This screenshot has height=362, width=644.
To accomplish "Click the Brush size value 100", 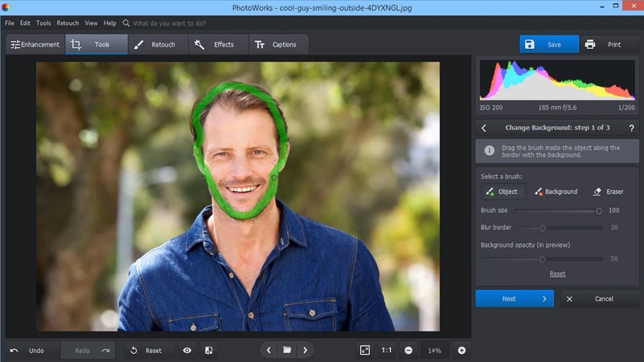I will click(x=613, y=211).
